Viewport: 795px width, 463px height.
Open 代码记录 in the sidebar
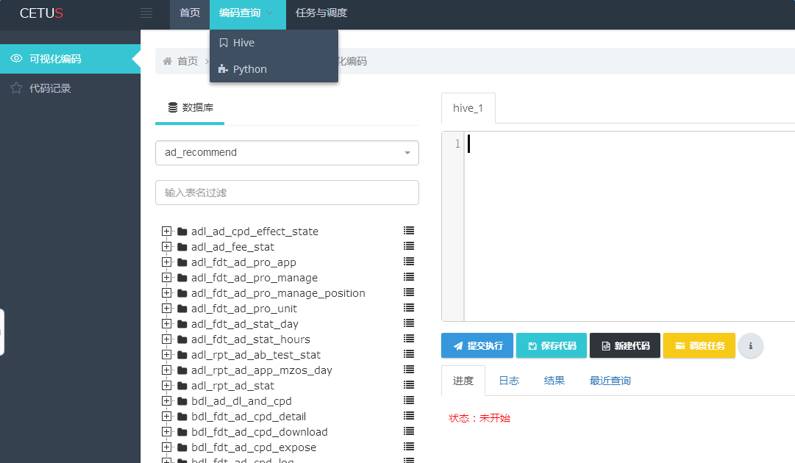tap(70, 88)
